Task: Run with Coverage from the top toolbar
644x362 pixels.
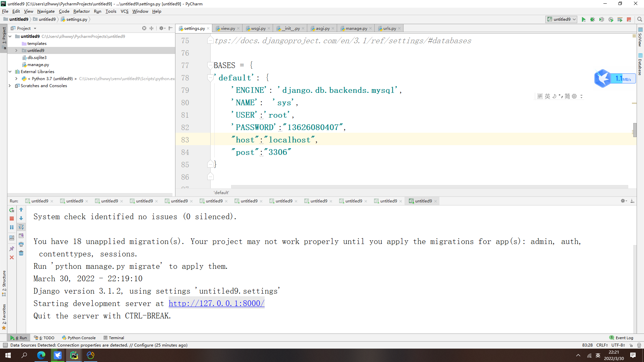Action: [602, 19]
